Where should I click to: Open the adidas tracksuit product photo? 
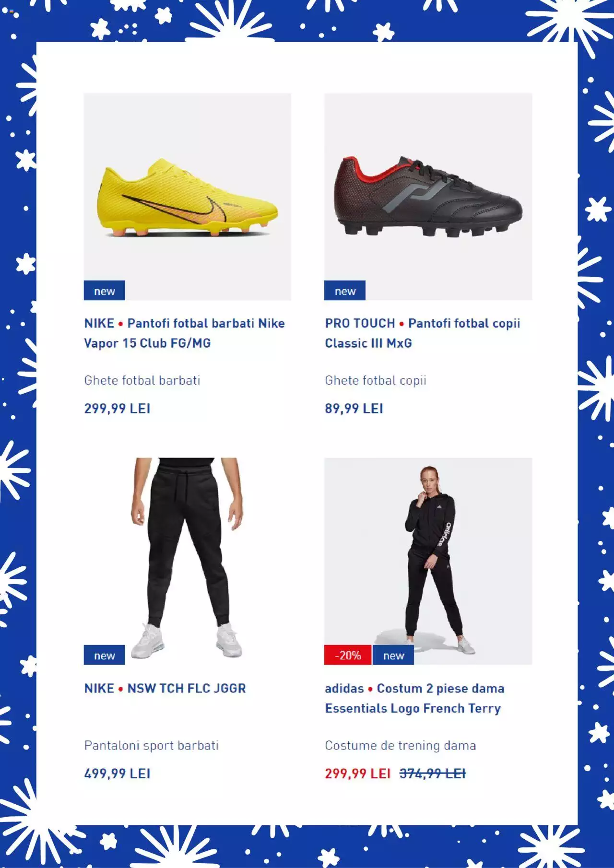point(428,561)
